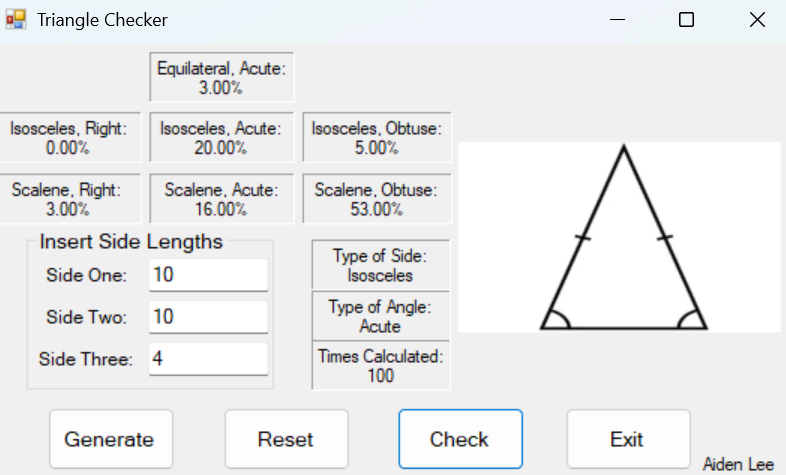Click the Triangle Checker app icon
This screenshot has height=475, width=786.
[x=16, y=20]
